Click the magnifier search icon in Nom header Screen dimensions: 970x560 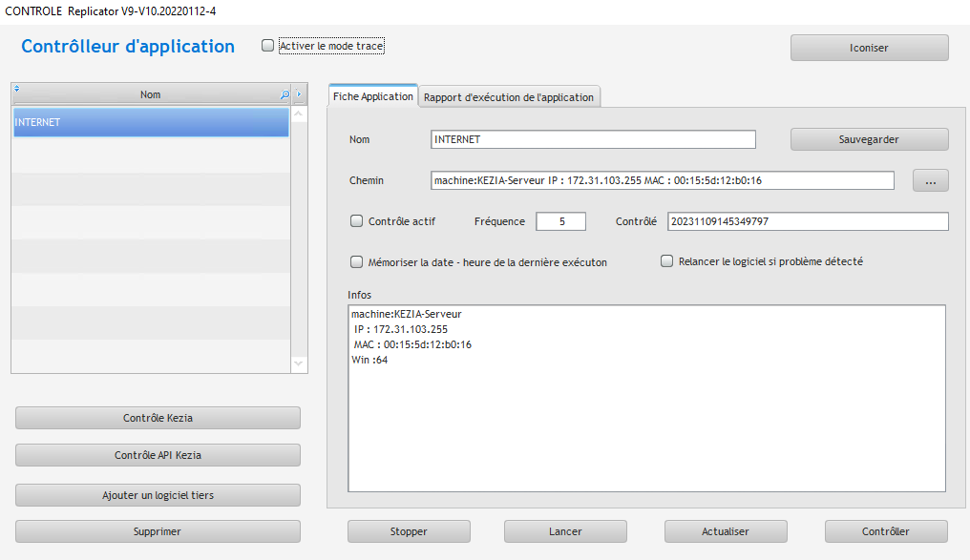(x=284, y=95)
